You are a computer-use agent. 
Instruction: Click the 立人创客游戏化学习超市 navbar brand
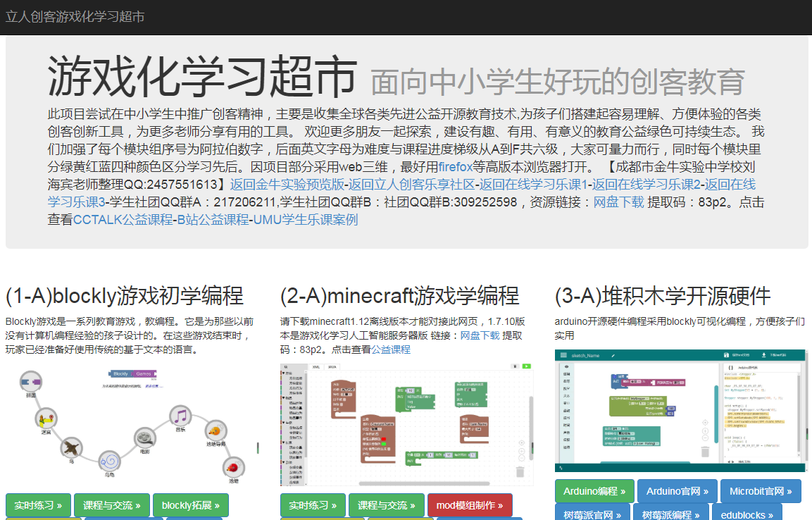point(75,17)
